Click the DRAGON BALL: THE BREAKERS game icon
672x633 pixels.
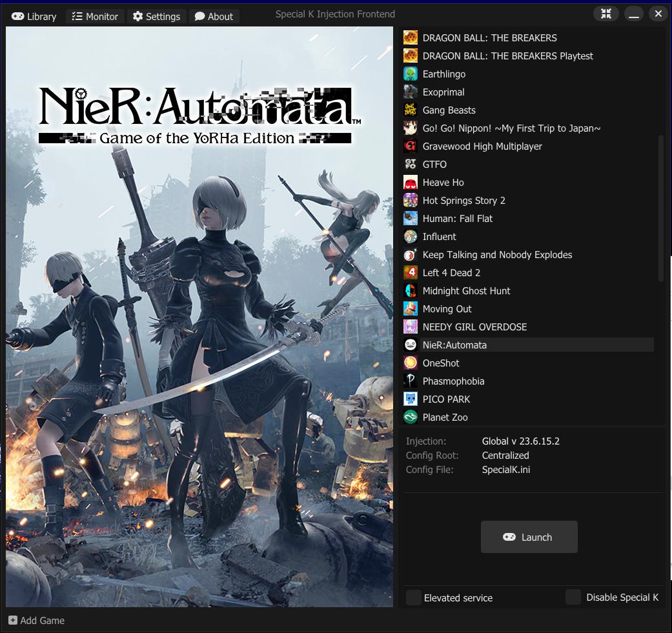pyautogui.click(x=410, y=37)
